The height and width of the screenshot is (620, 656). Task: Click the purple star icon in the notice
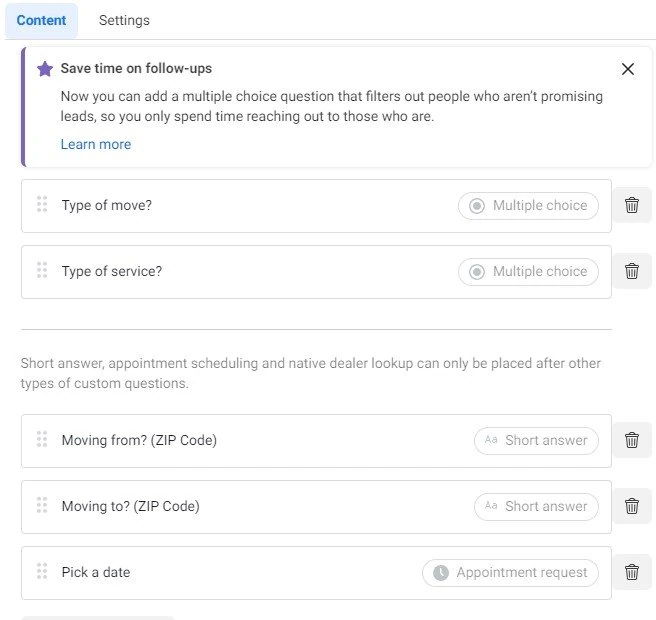pyautogui.click(x=45, y=69)
